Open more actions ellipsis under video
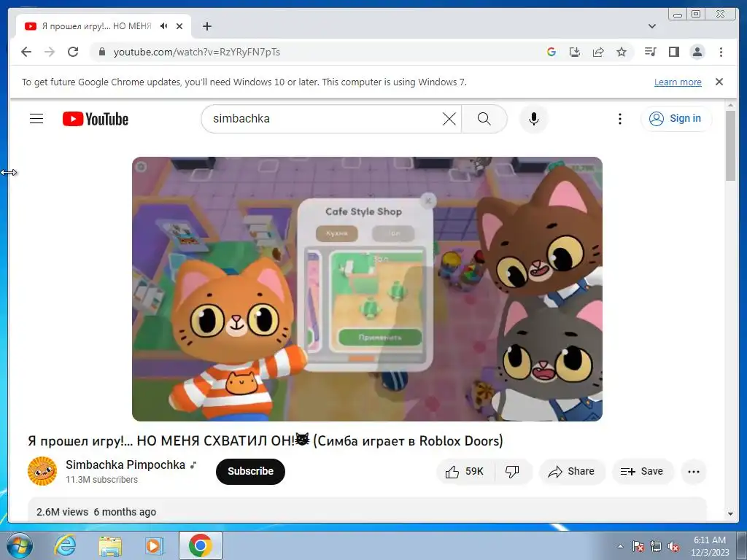This screenshot has width=747, height=560. [x=694, y=472]
